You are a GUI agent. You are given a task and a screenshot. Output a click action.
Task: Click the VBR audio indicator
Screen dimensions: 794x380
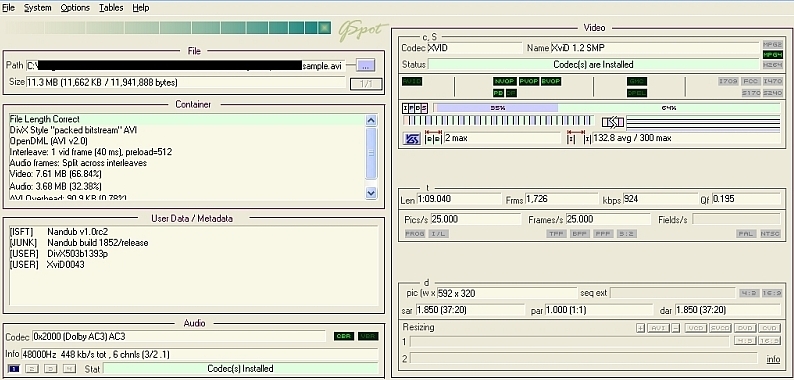[x=368, y=336]
